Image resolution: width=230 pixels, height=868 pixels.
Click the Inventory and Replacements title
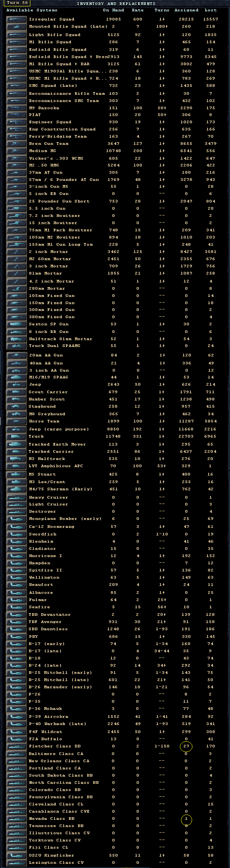116,3
